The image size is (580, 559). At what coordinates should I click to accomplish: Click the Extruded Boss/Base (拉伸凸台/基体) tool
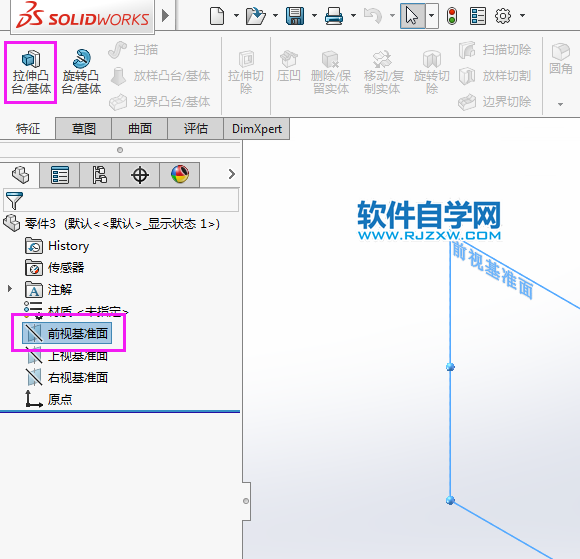31,73
